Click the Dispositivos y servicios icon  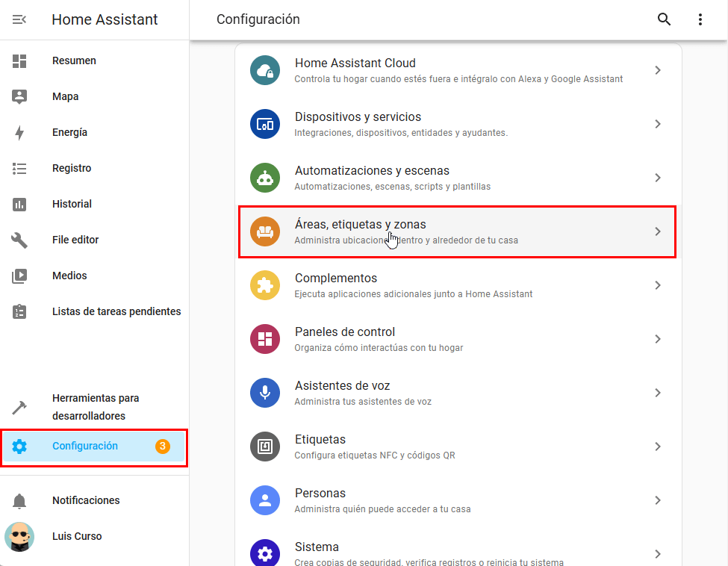pyautogui.click(x=265, y=124)
